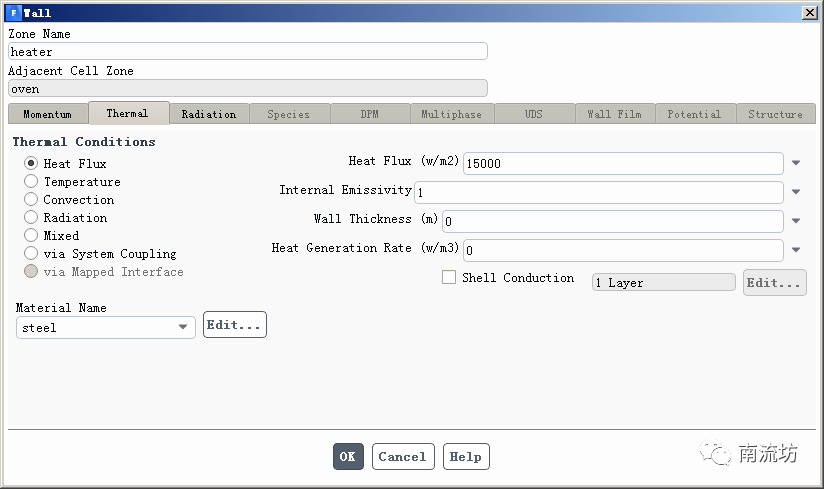
Task: Choose the Mixed thermal condition
Action: [31, 236]
